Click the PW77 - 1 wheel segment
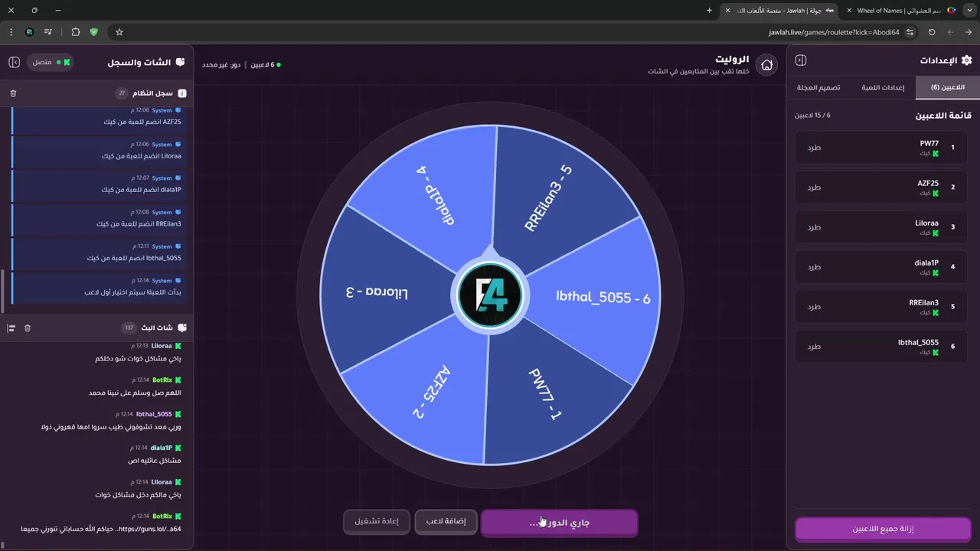The width and height of the screenshot is (980, 551). [545, 395]
